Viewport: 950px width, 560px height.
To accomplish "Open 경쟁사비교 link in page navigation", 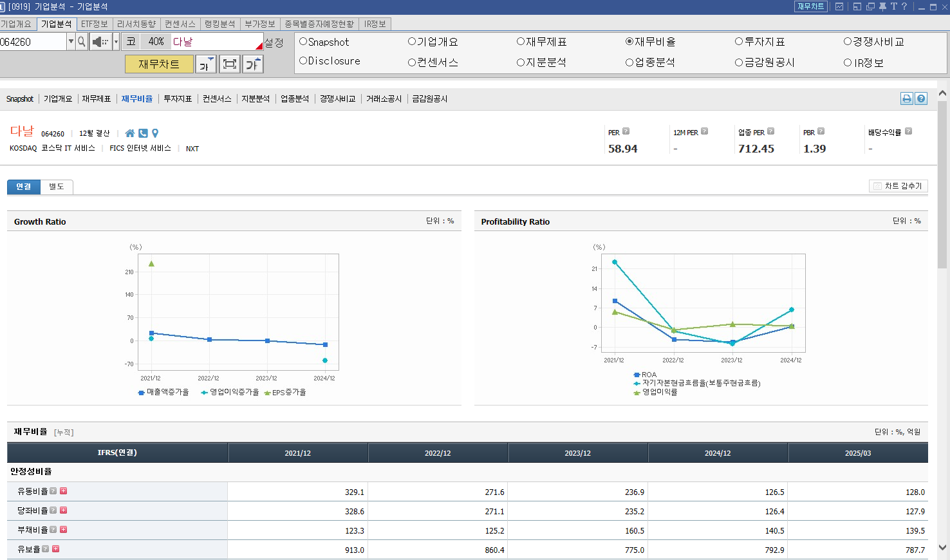I will [338, 98].
